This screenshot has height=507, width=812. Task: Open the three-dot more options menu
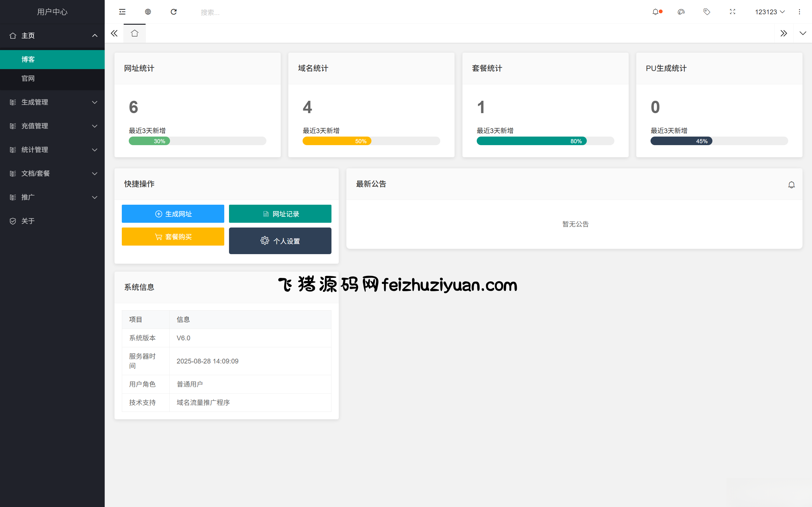coord(799,12)
